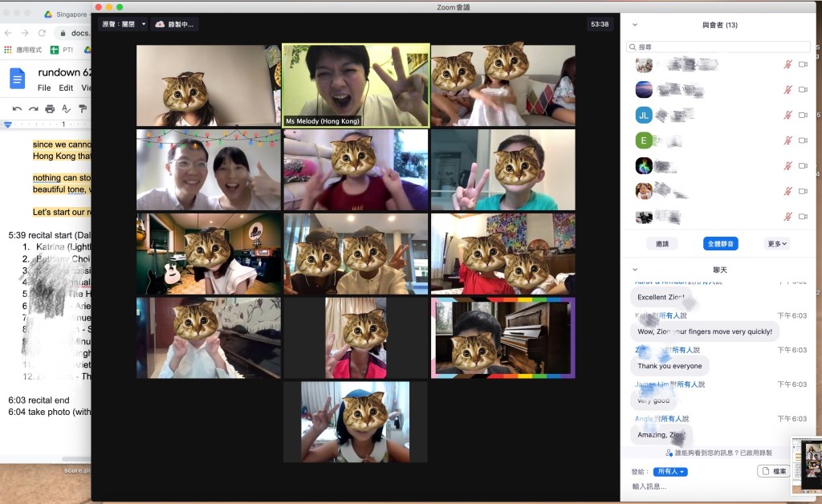The image size is (822, 504).
Task: Open the File menu in Google Docs
Action: pos(44,88)
